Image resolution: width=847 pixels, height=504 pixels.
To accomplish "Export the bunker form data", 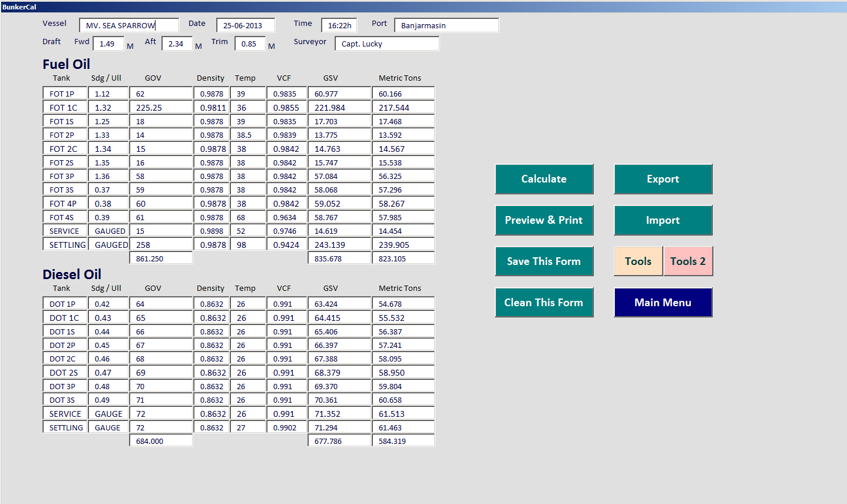I will pyautogui.click(x=663, y=179).
